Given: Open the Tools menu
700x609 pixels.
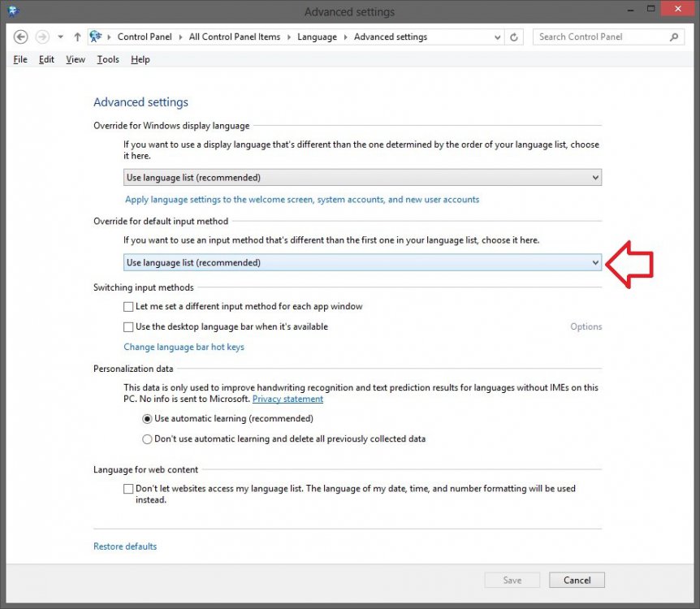Looking at the screenshot, I should 107,58.
